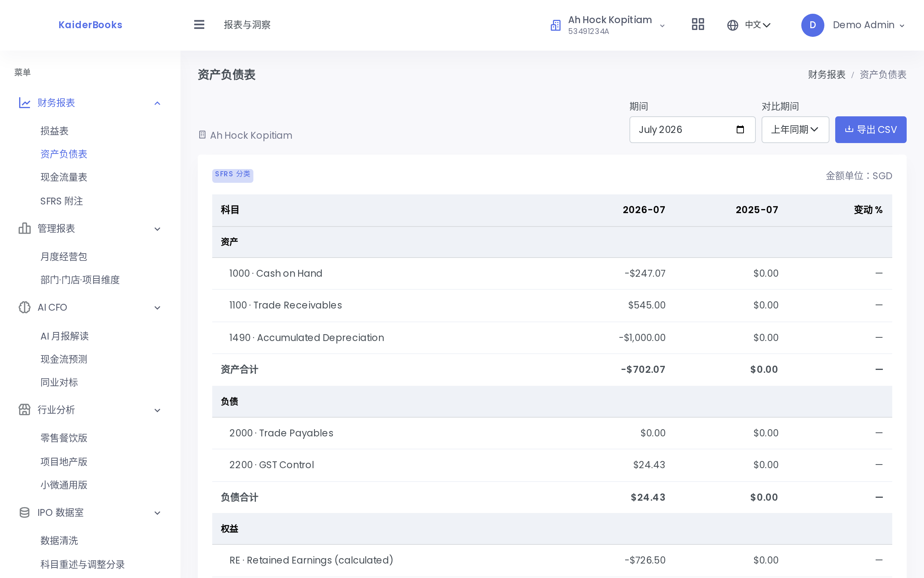Toggle the IPO 数据室 section chevron
This screenshot has width=924, height=578.
pyautogui.click(x=157, y=513)
